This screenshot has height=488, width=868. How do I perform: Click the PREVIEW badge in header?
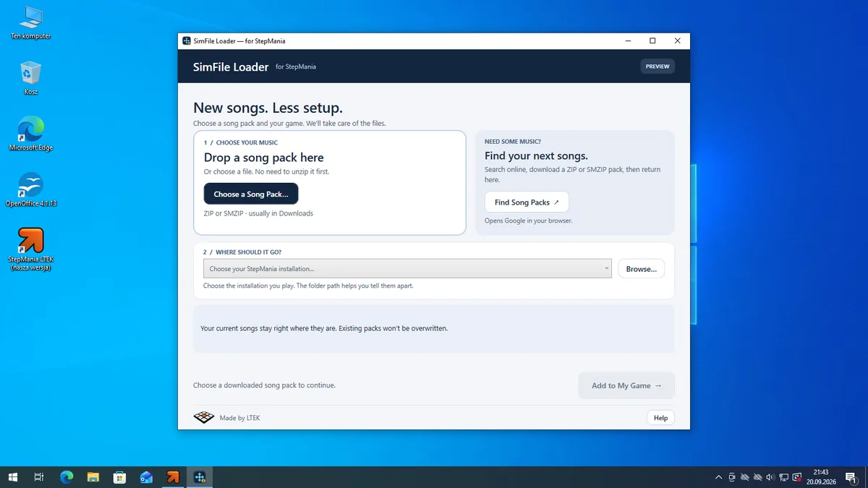pyautogui.click(x=658, y=67)
